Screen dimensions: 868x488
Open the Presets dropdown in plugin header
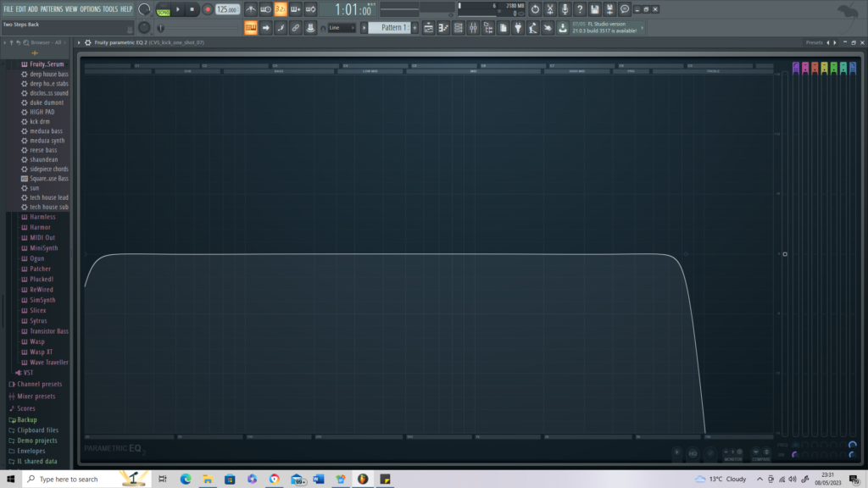point(814,42)
